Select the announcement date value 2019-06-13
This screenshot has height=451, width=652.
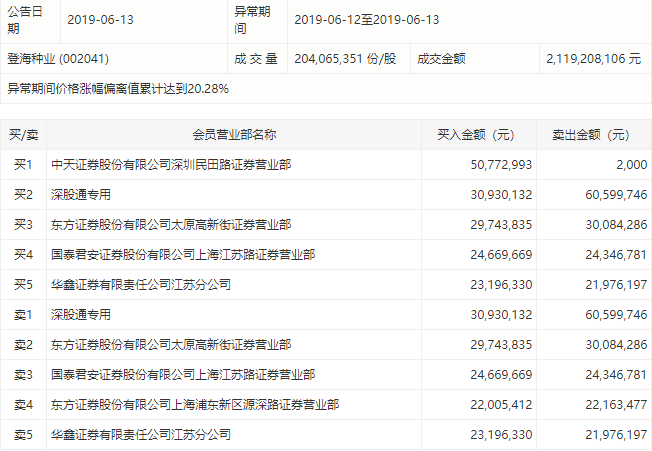click(100, 20)
